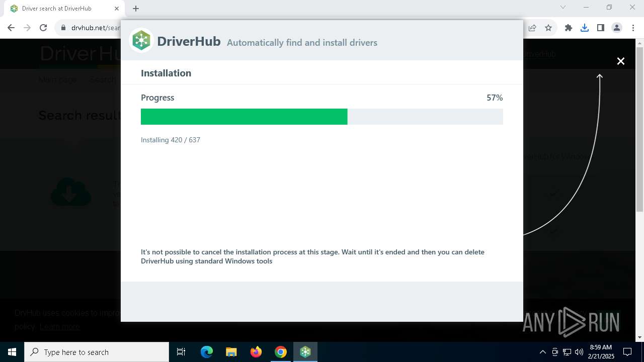The image size is (644, 362).
Task: Expand the Chrome tab search chevron
Action: point(563,7)
